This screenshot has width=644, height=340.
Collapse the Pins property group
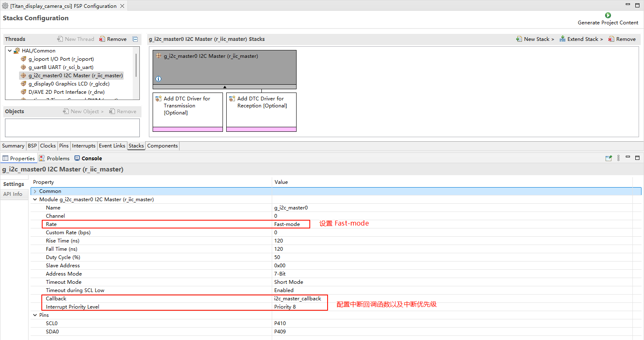click(35, 315)
